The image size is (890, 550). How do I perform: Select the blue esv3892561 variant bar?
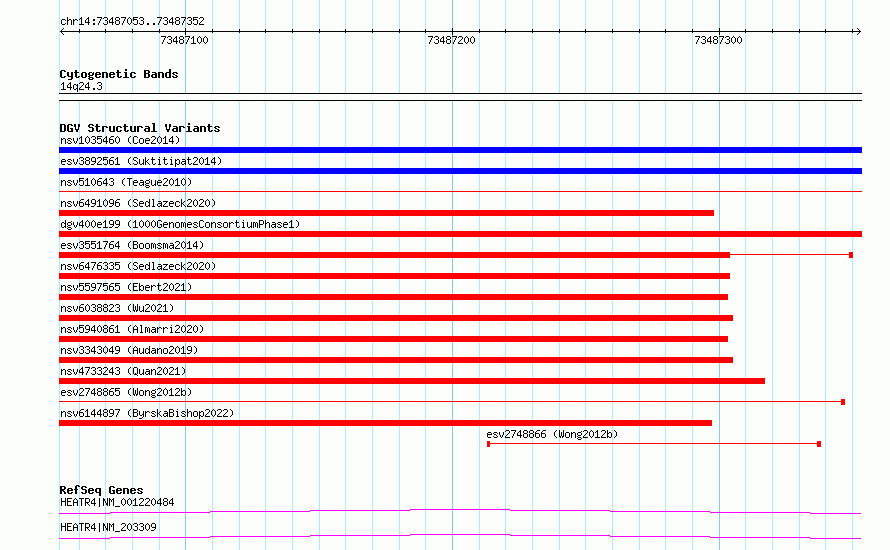tap(460, 171)
